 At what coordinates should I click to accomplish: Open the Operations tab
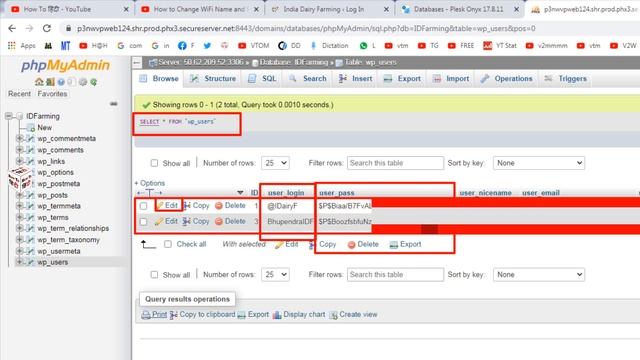point(506,79)
